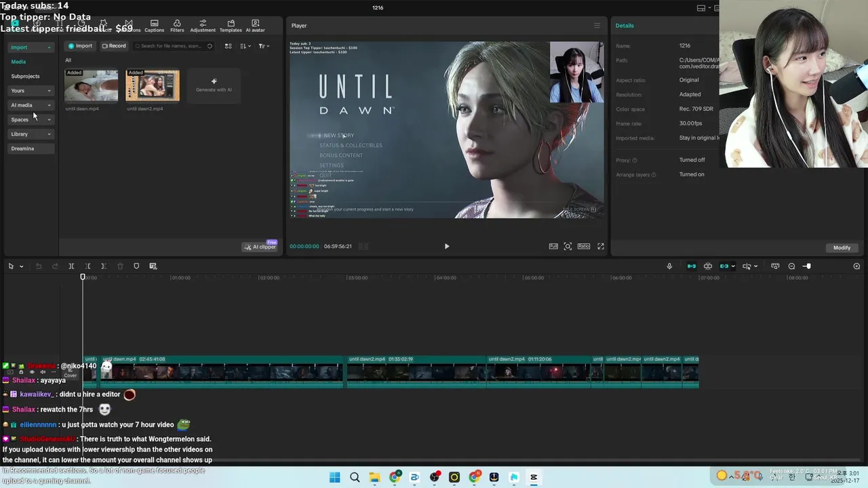
Task: Click the timeline trash Delete icon
Action: click(120, 266)
